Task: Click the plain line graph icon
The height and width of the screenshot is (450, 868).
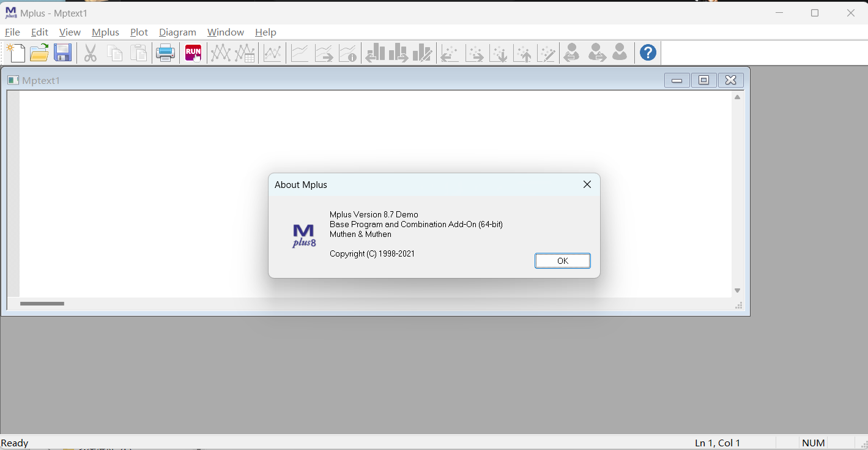Action: (x=300, y=53)
